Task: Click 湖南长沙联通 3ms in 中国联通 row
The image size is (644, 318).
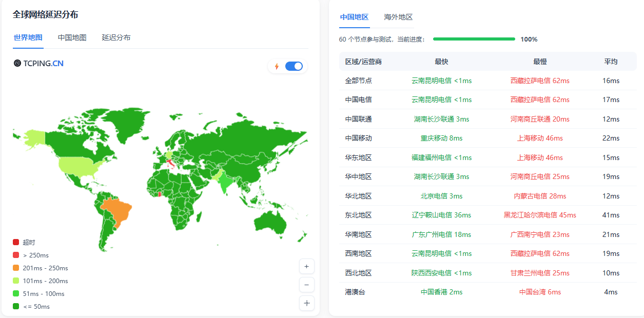Action: pyautogui.click(x=441, y=119)
